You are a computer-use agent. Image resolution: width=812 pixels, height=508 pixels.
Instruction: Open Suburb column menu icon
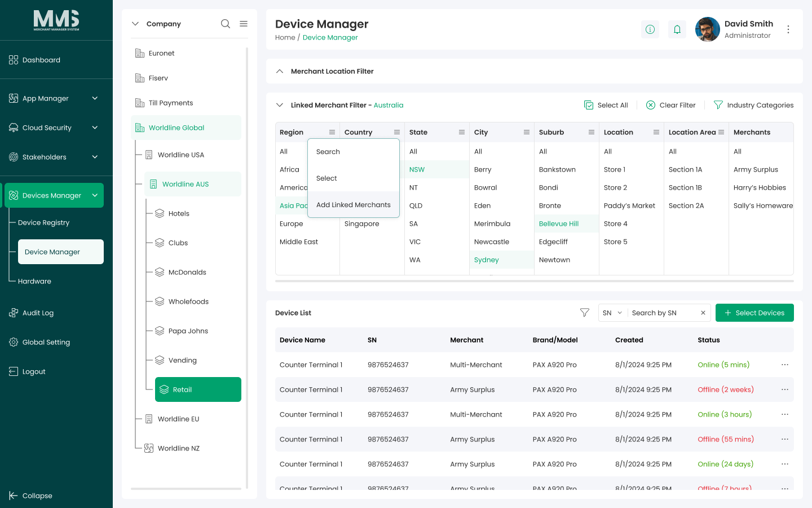592,132
